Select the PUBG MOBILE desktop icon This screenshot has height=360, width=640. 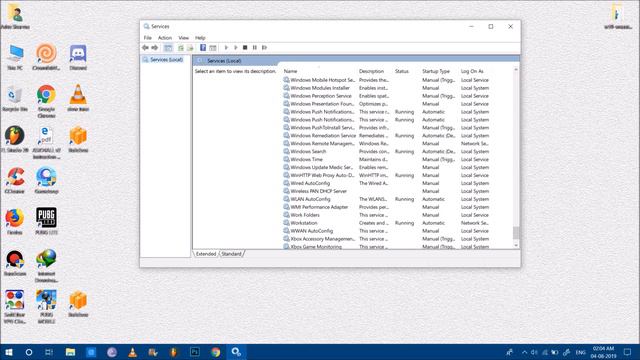coord(46,307)
